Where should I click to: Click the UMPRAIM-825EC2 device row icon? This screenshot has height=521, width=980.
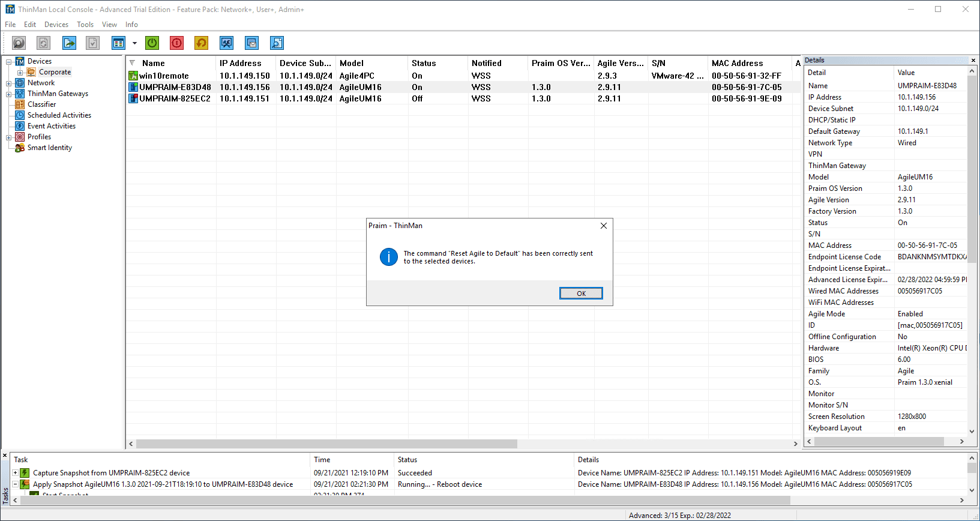(x=133, y=98)
